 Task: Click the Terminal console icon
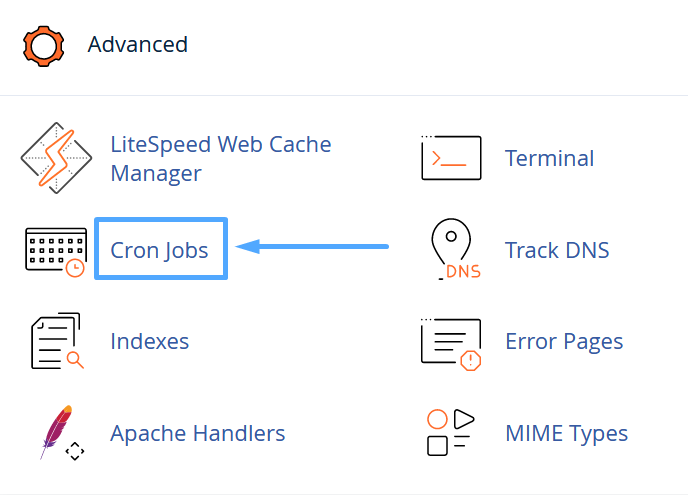click(451, 158)
